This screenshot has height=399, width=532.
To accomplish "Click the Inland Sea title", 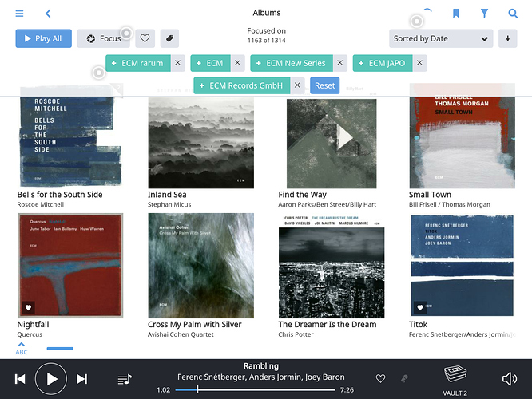I will (x=167, y=195).
